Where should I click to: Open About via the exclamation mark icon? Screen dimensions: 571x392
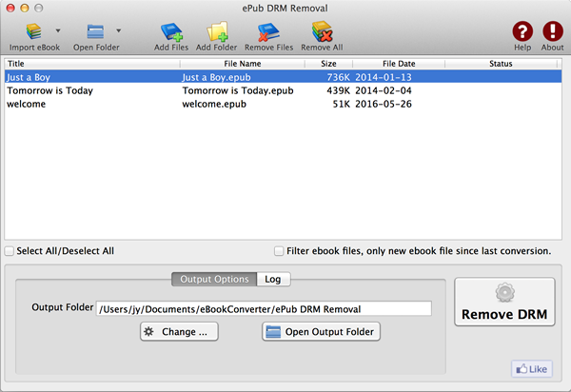tap(552, 31)
